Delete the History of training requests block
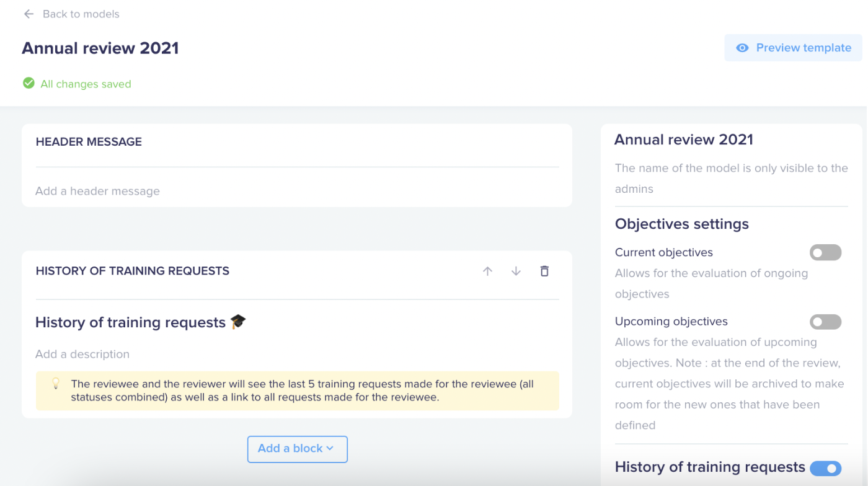The height and width of the screenshot is (486, 868). point(544,271)
